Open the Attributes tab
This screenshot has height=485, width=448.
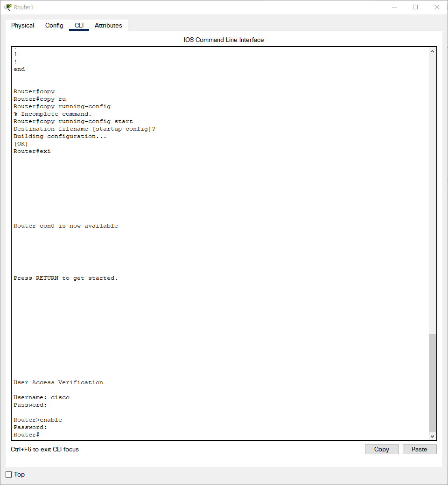[108, 25]
